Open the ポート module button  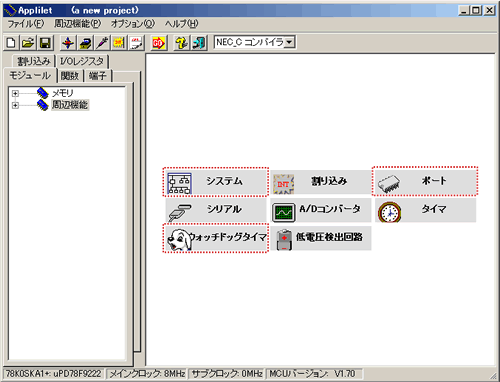tap(425, 181)
